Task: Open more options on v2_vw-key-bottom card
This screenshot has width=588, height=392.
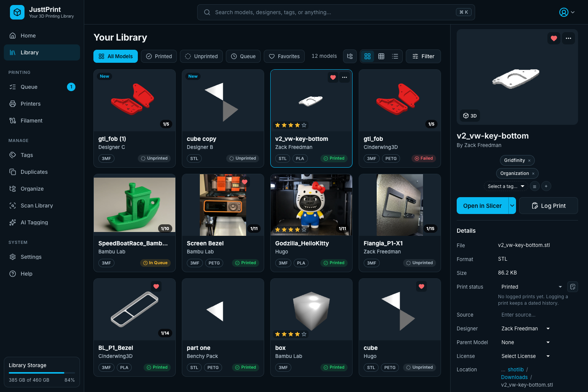Action: (x=345, y=77)
